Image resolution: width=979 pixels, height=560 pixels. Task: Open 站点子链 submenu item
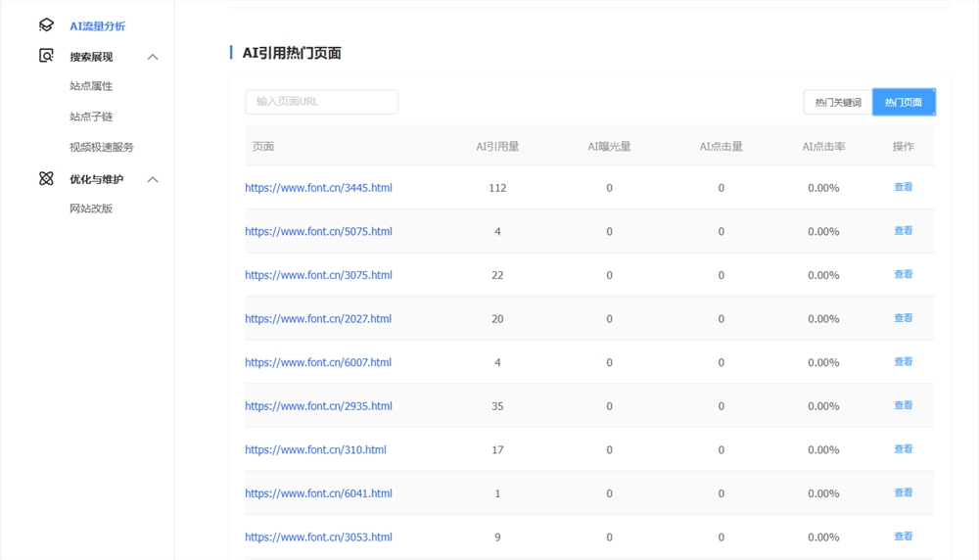[x=91, y=117]
